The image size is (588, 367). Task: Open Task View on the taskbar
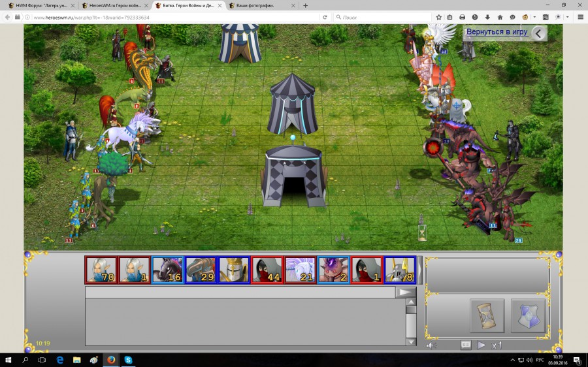pyautogui.click(x=42, y=360)
